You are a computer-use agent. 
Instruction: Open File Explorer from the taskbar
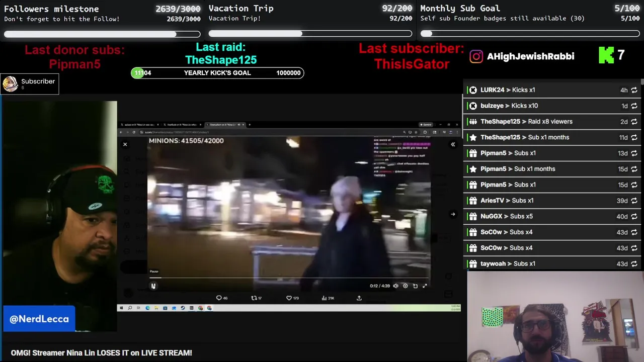(x=156, y=308)
